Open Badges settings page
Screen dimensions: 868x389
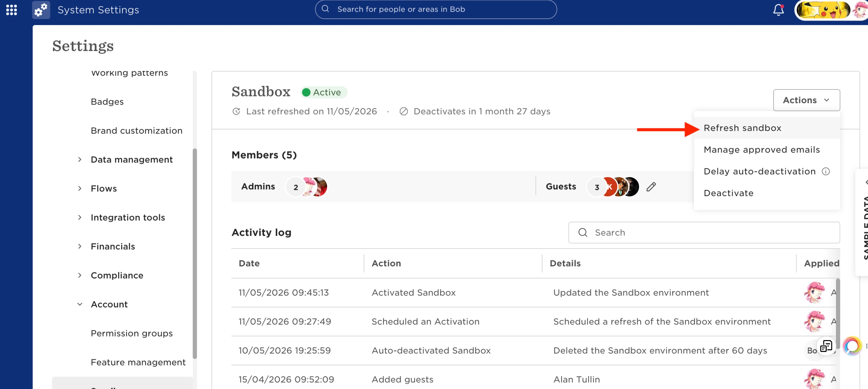tap(107, 102)
